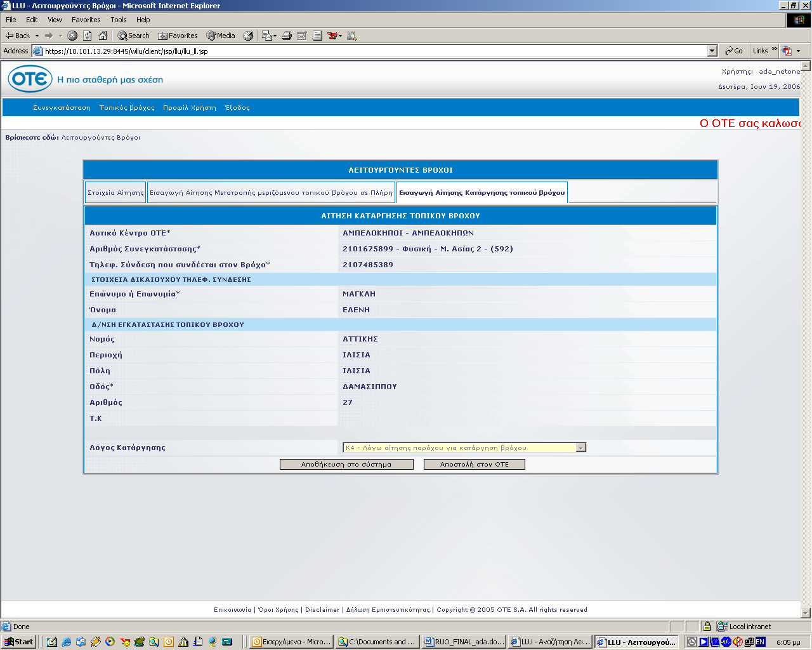Open the Λόγος Κατάργησης dropdown

[x=580, y=448]
